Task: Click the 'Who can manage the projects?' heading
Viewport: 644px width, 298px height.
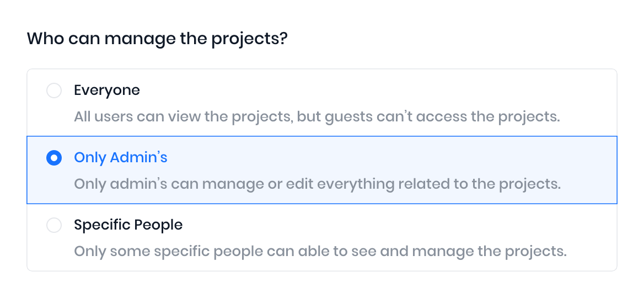Action: pyautogui.click(x=157, y=39)
